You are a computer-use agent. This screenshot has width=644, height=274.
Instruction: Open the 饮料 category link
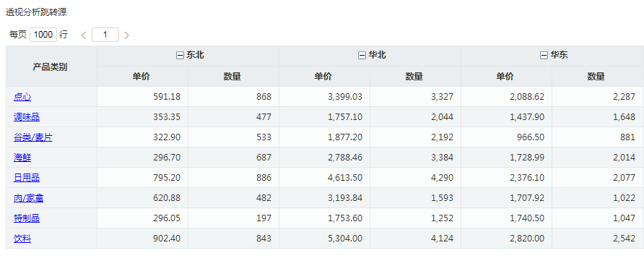[x=22, y=239]
